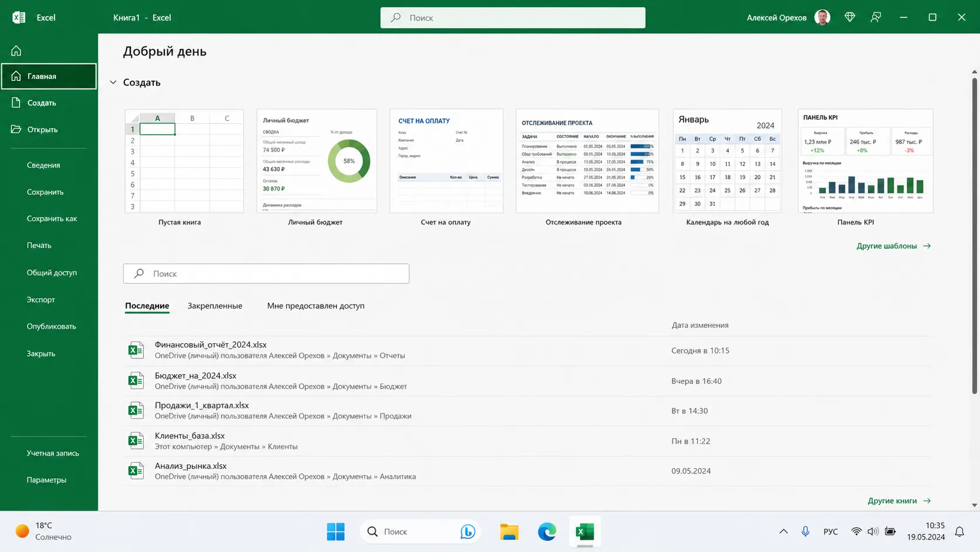The width and height of the screenshot is (980, 552).
Task: Open Создать in sidebar
Action: [x=49, y=103]
